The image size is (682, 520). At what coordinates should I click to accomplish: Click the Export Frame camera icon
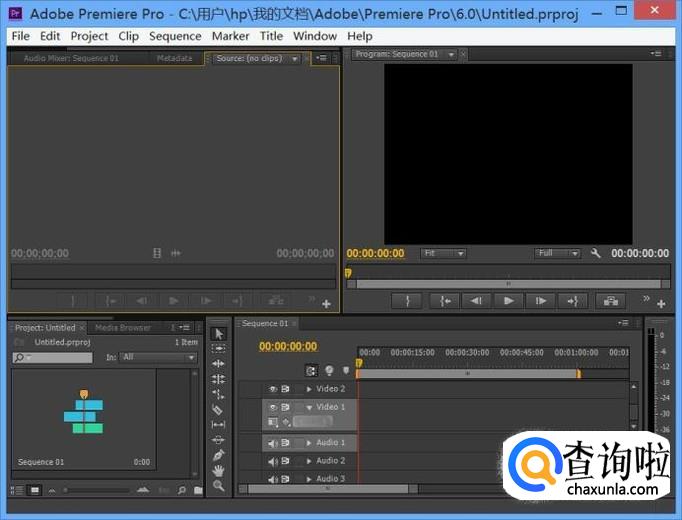pyautogui.click(x=608, y=300)
